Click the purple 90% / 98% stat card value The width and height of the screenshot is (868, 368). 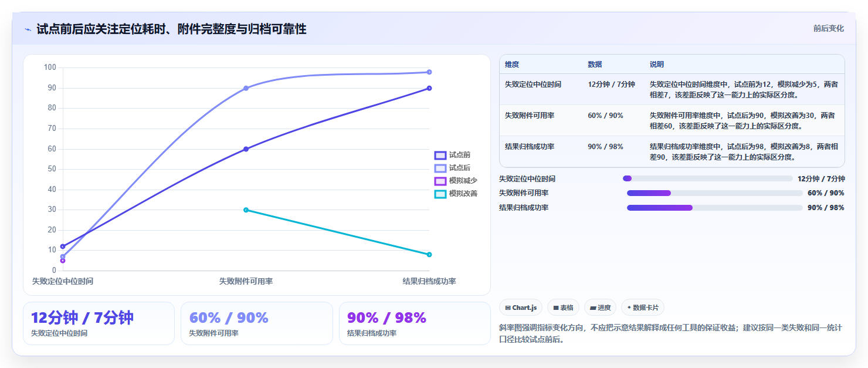click(x=386, y=318)
